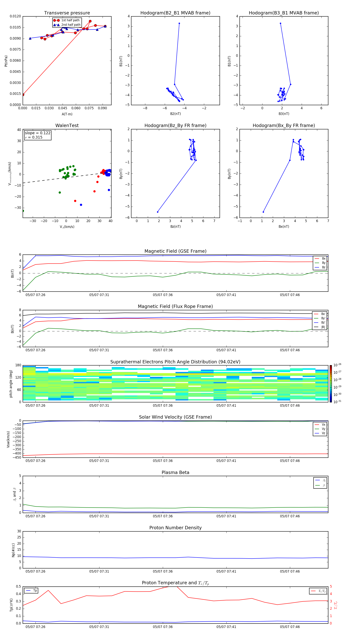This screenshot has height=644, width=351.
Task: Select the Bz entry in GSE magnetic field legend
Action: 320,267
